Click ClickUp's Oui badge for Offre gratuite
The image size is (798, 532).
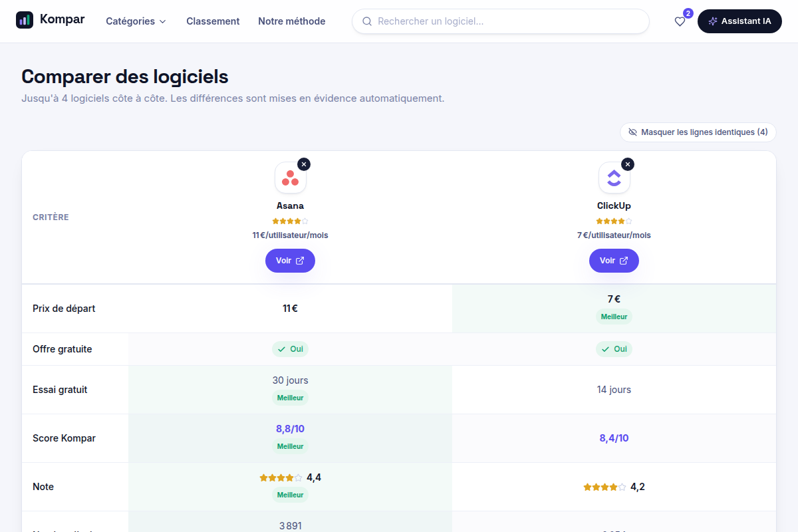click(614, 349)
